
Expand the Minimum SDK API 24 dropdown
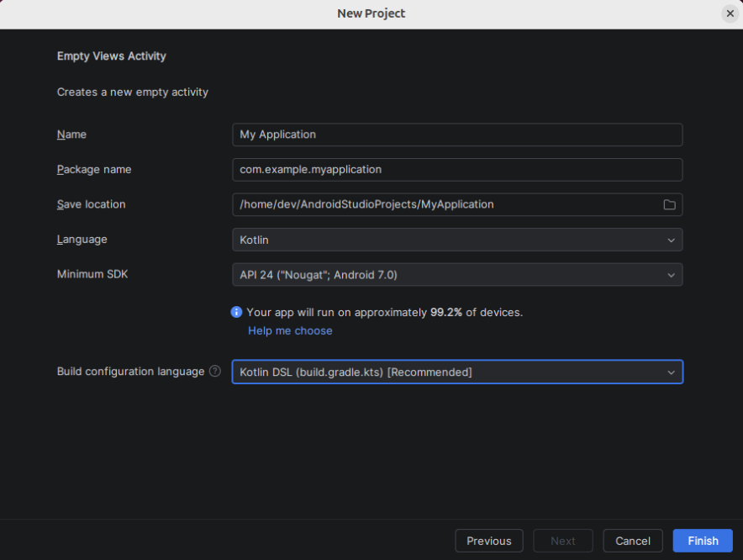pos(457,275)
